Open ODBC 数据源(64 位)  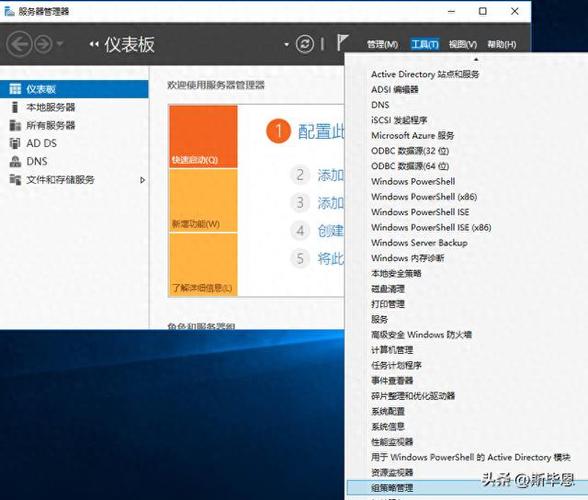pos(410,166)
